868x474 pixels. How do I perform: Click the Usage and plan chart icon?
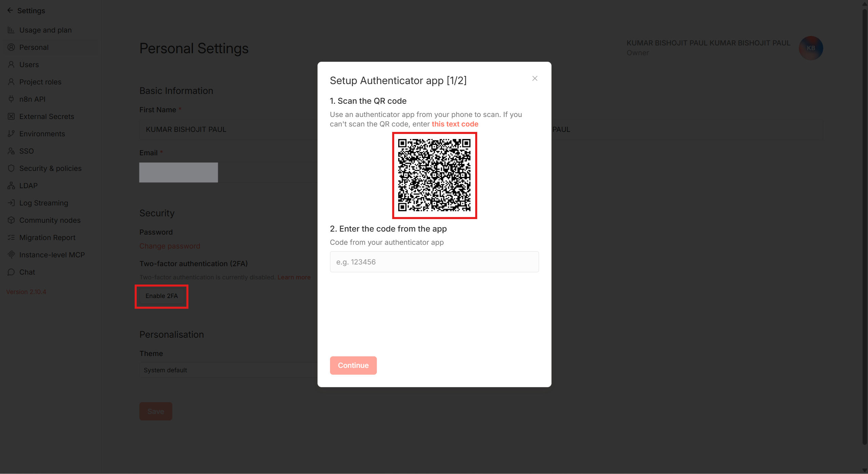click(11, 30)
